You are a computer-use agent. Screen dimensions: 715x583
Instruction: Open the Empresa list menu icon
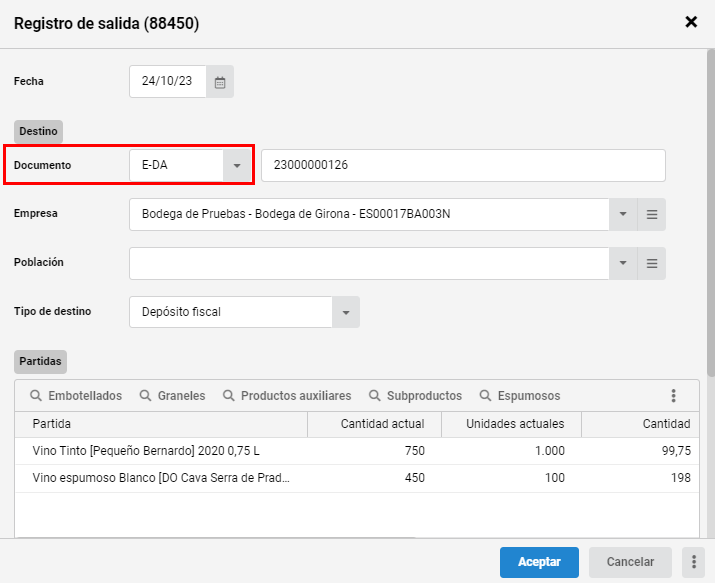(x=652, y=214)
